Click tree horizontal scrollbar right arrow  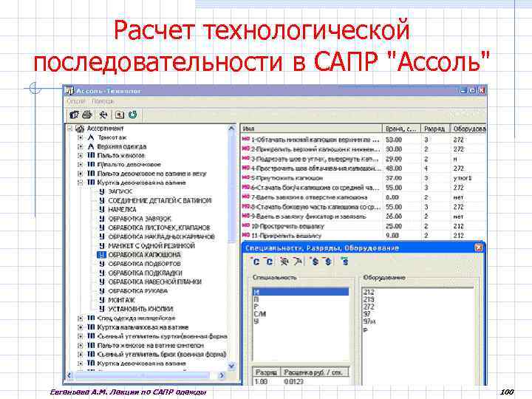pos(222,375)
